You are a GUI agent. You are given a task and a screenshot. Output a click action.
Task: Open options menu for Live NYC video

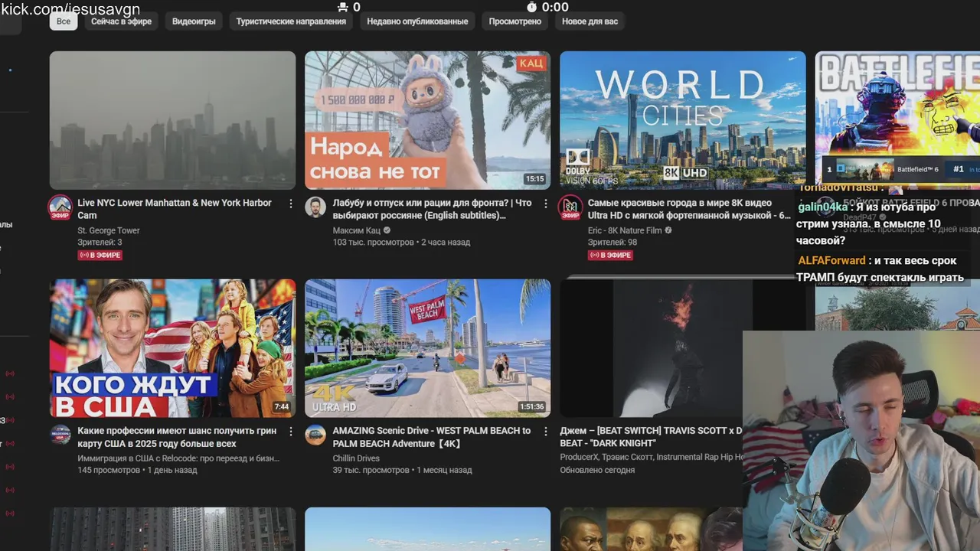(290, 204)
